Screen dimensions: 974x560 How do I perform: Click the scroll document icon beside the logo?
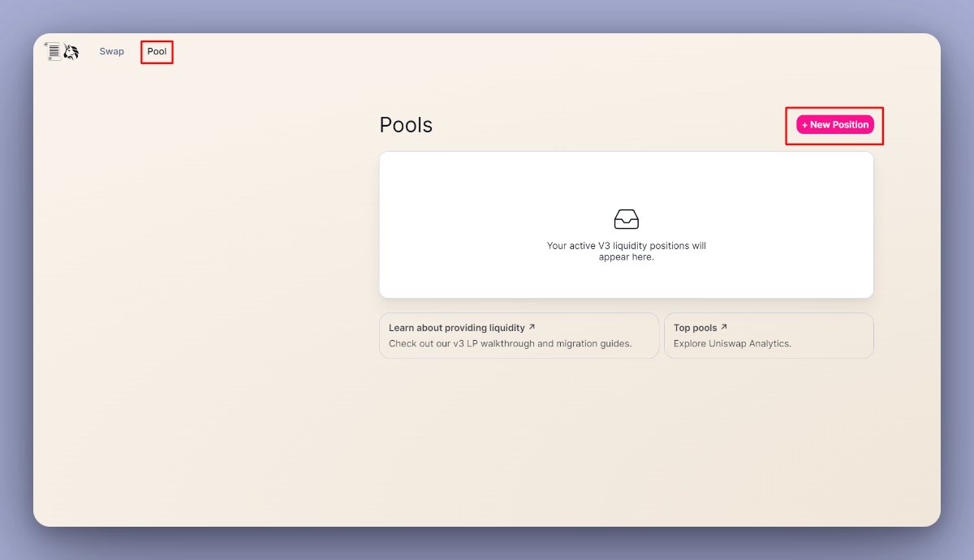[53, 52]
